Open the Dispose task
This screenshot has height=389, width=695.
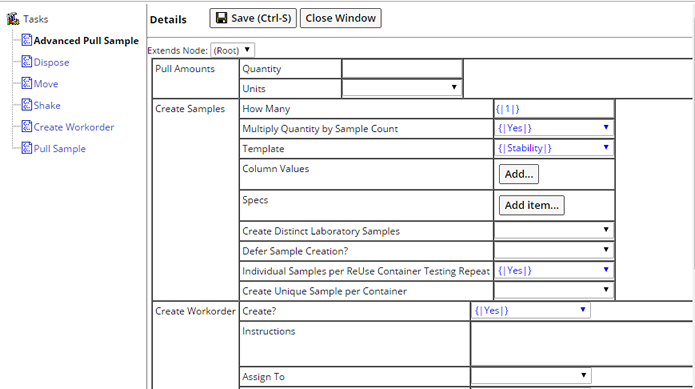click(51, 62)
